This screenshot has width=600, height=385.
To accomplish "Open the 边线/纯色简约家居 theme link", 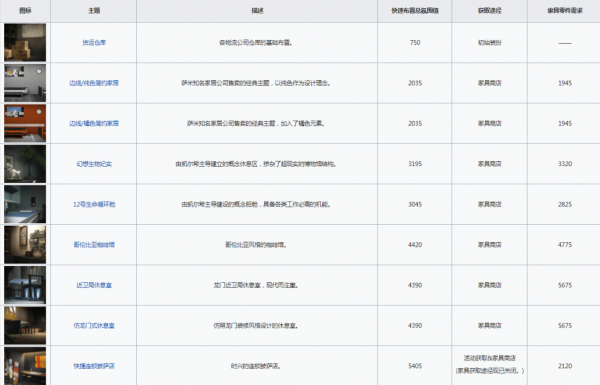I will click(x=94, y=83).
